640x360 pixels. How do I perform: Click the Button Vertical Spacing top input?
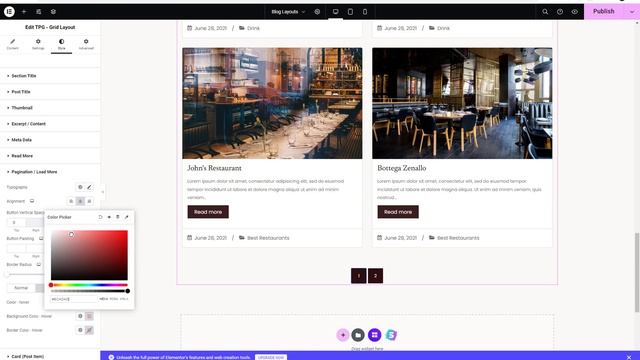click(16, 222)
